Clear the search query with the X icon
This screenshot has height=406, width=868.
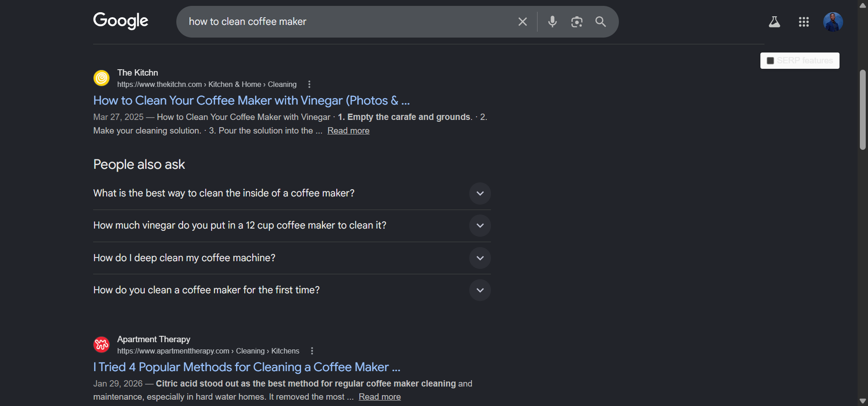[x=523, y=22]
